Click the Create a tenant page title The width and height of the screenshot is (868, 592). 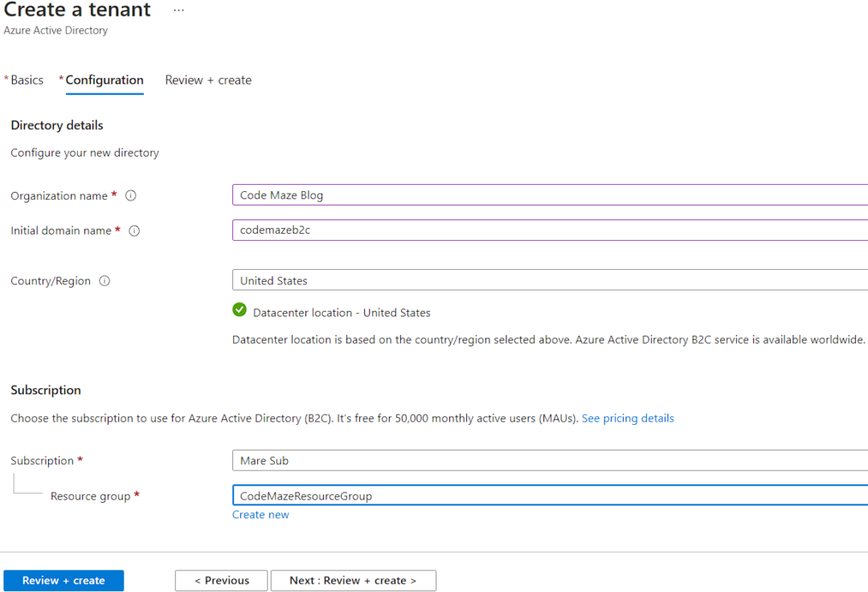[x=77, y=10]
